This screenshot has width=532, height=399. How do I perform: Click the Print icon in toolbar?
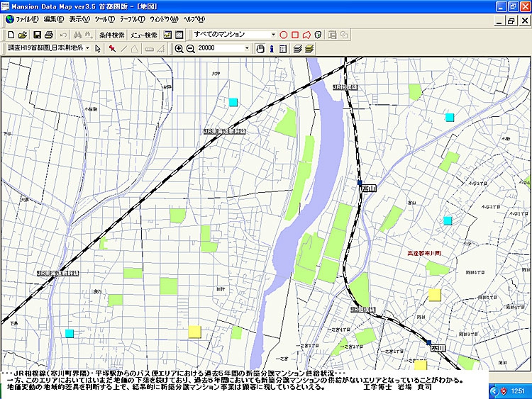(48, 35)
